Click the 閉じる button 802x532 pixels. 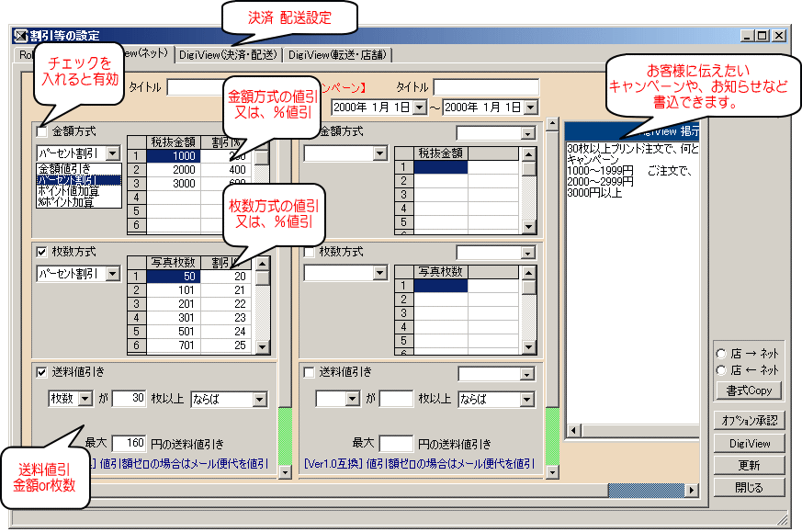click(x=750, y=487)
